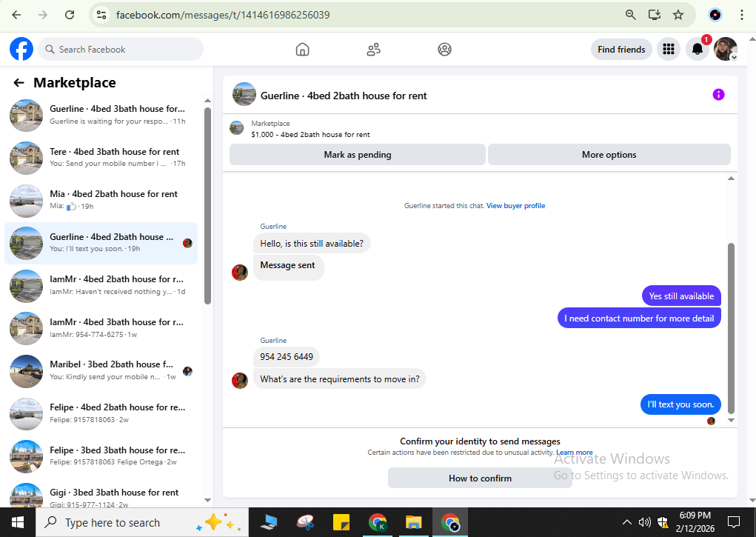Click conversation list scroll down arrow

coord(207,500)
